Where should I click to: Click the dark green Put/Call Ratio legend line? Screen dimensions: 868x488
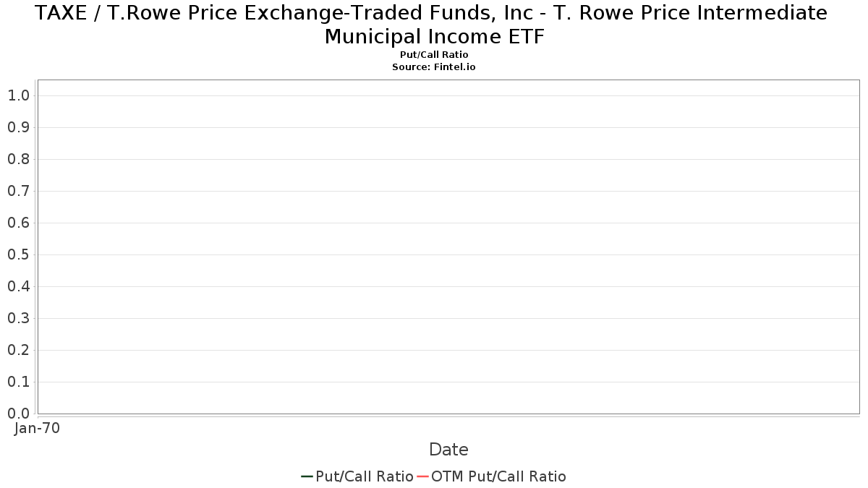307,476
